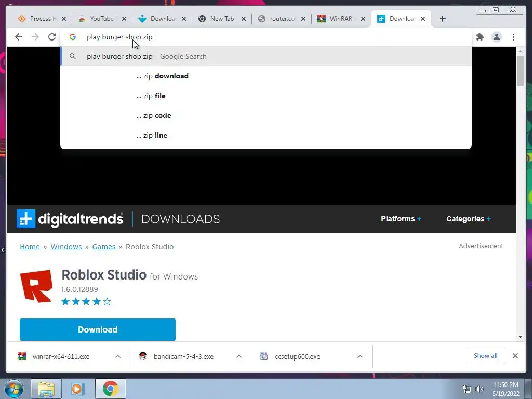This screenshot has width=532, height=399.
Task: Close the Process Hacker tab
Action: point(64,19)
